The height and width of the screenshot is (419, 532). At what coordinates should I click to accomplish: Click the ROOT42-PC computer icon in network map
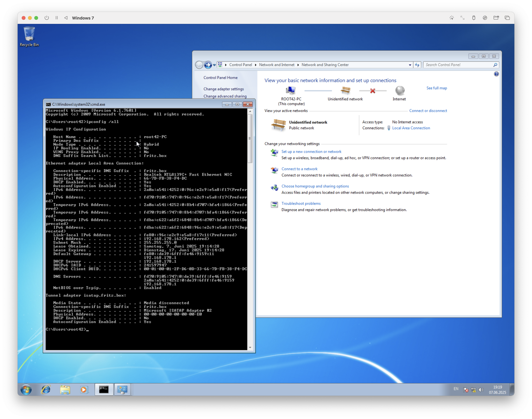point(291,90)
